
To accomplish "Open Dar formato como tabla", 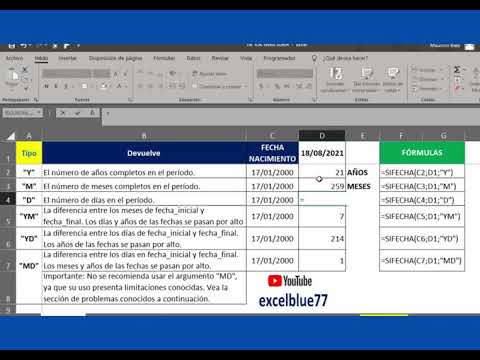I will (366, 80).
